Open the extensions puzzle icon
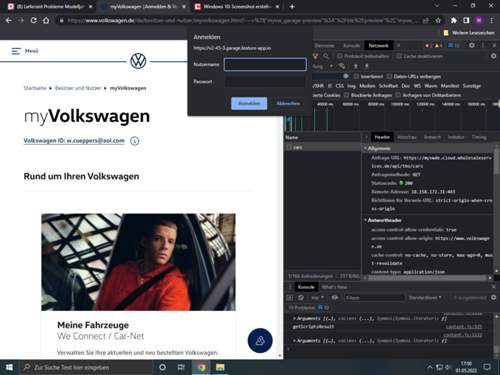This screenshot has height=375, width=500. (x=454, y=20)
